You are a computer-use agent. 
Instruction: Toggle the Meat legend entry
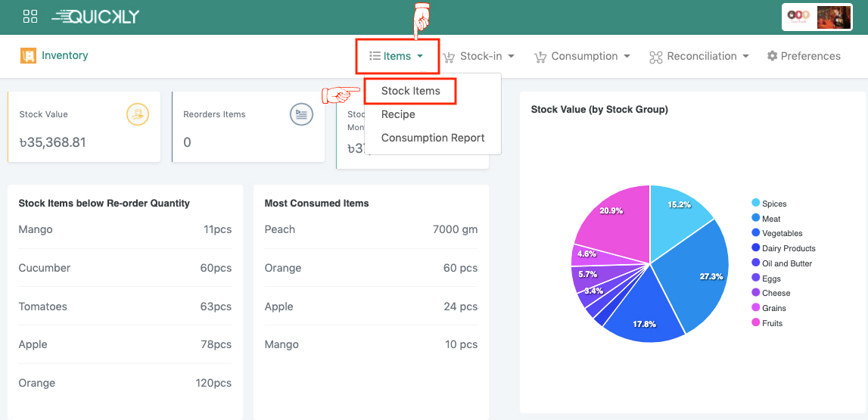(771, 219)
